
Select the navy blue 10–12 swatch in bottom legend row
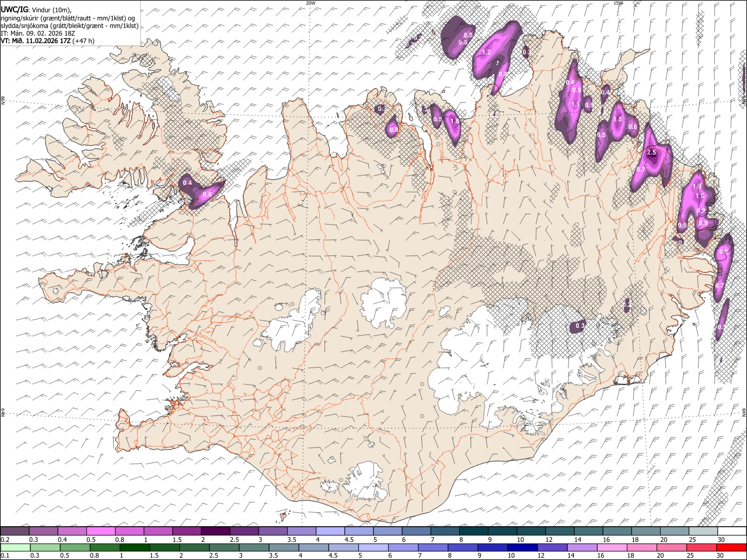click(x=522, y=547)
